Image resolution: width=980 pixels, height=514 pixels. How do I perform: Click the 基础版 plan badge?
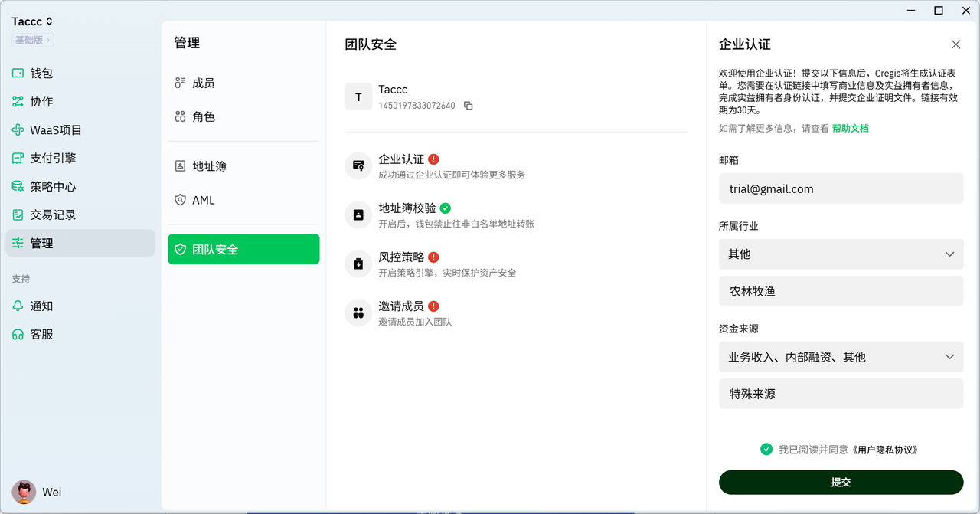[x=32, y=40]
